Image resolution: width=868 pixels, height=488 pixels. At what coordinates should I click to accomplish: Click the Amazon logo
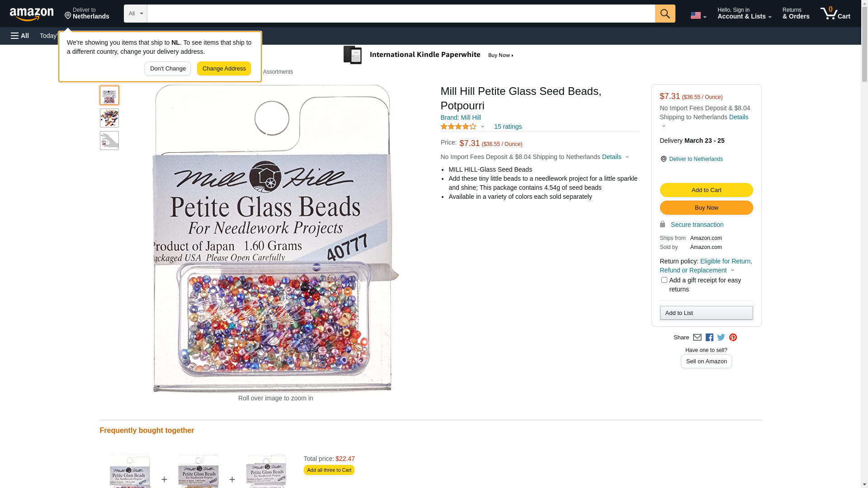pos(32,14)
